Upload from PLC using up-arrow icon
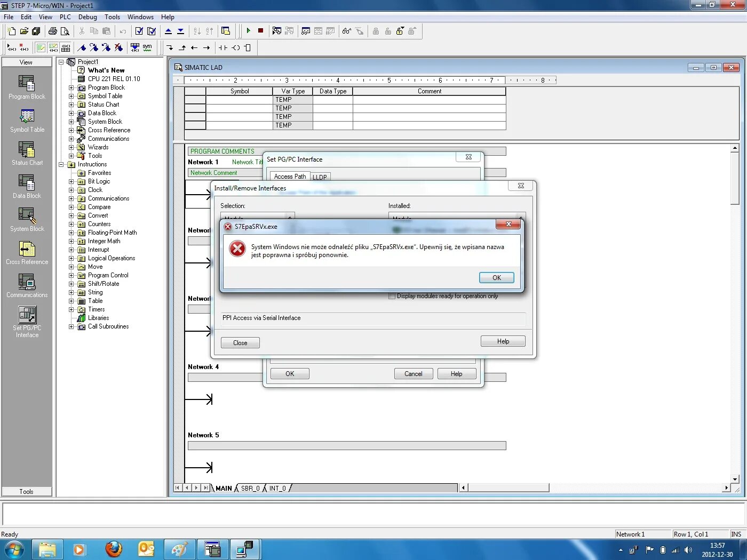747x560 pixels. click(x=169, y=31)
